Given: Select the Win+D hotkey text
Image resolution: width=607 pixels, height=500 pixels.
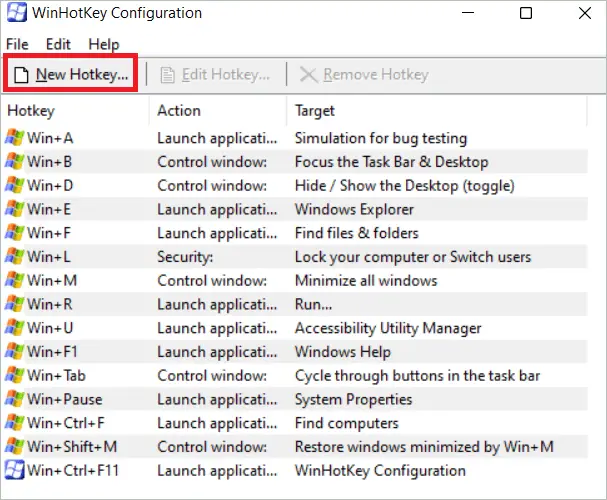Looking at the screenshot, I should pyautogui.click(x=50, y=186).
